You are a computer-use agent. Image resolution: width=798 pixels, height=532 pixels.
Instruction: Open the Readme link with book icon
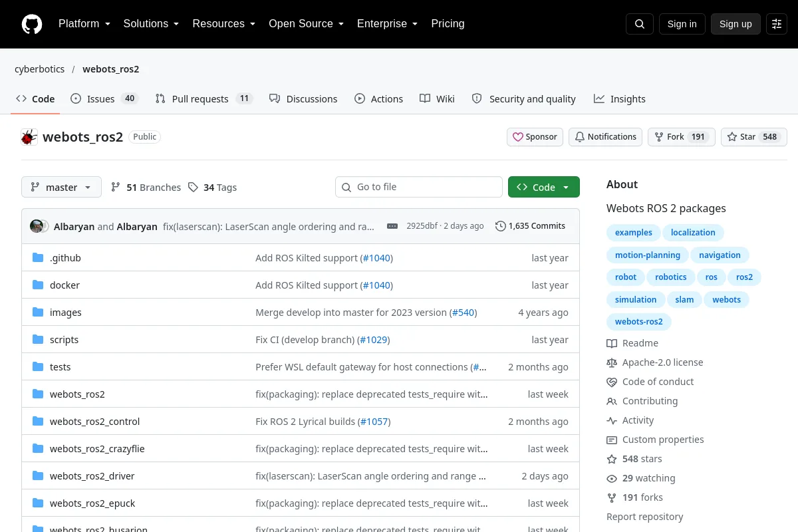(632, 343)
